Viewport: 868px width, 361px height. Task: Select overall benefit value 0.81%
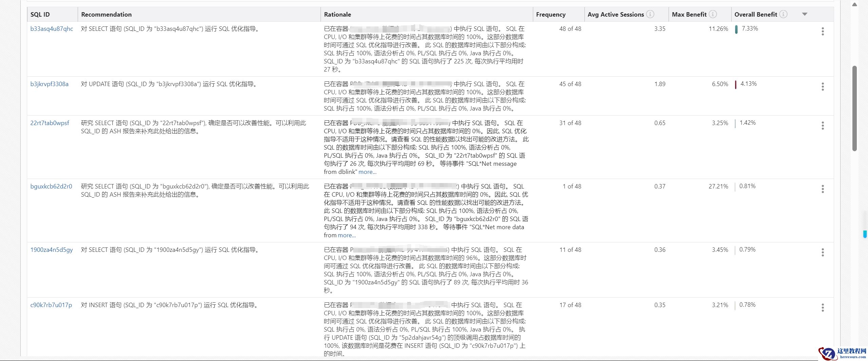click(x=747, y=186)
